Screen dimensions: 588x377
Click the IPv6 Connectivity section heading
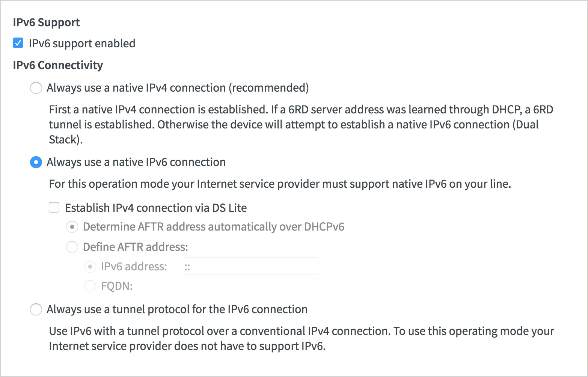pos(58,65)
